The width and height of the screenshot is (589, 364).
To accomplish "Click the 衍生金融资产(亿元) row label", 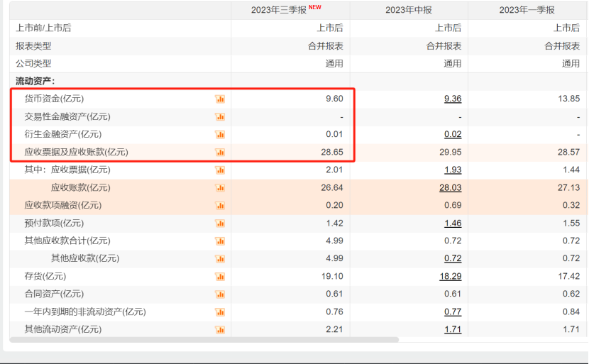I will 62,135.
